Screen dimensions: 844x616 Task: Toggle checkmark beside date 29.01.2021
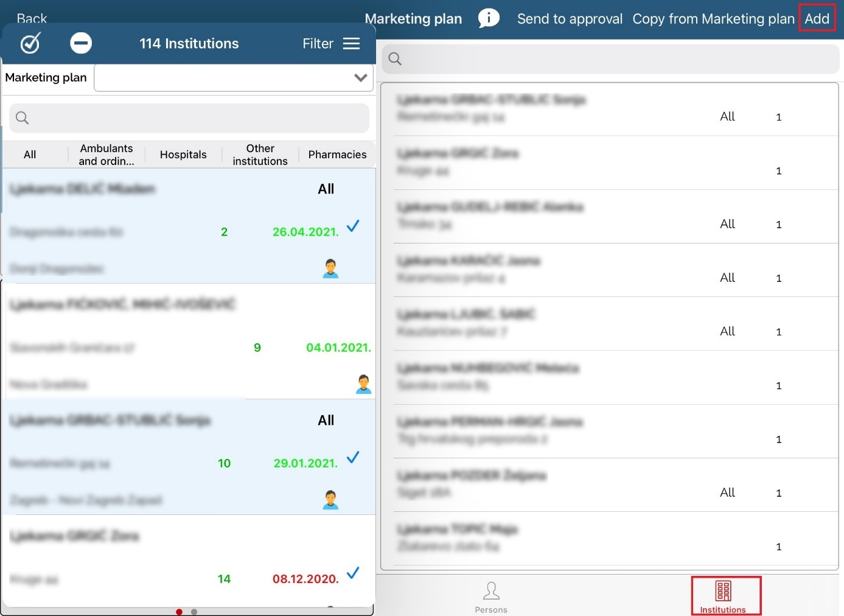click(353, 457)
